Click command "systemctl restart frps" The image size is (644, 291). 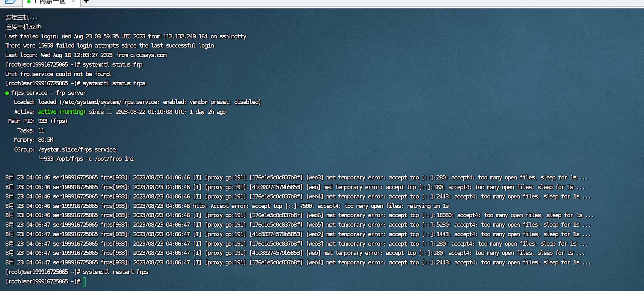point(116,272)
